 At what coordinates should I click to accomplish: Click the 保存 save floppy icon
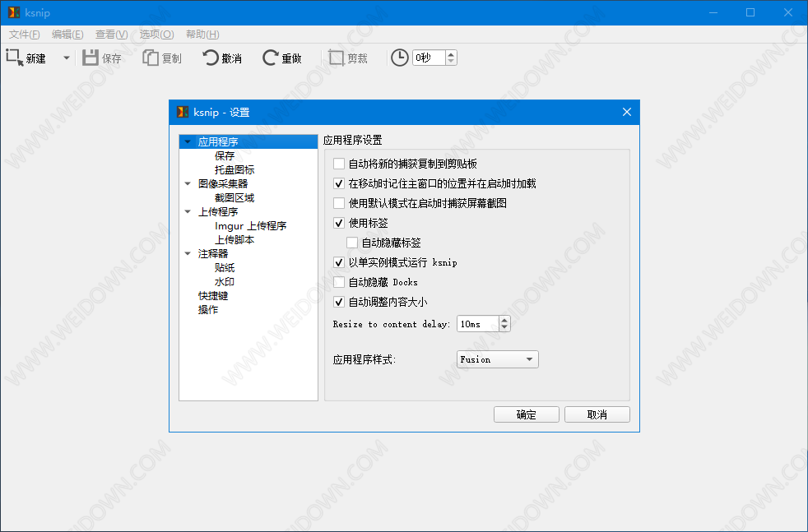click(91, 58)
